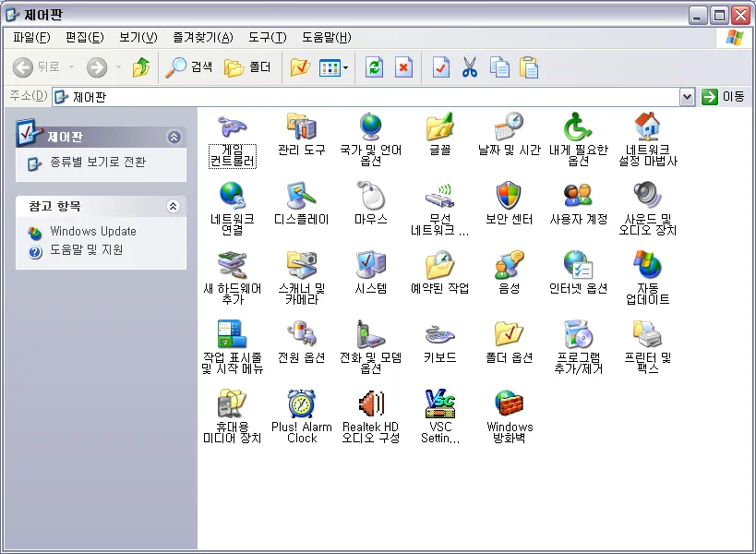Viewport: 756px width, 554px height.
Task: Open the 보기(V) menu
Action: [x=138, y=38]
